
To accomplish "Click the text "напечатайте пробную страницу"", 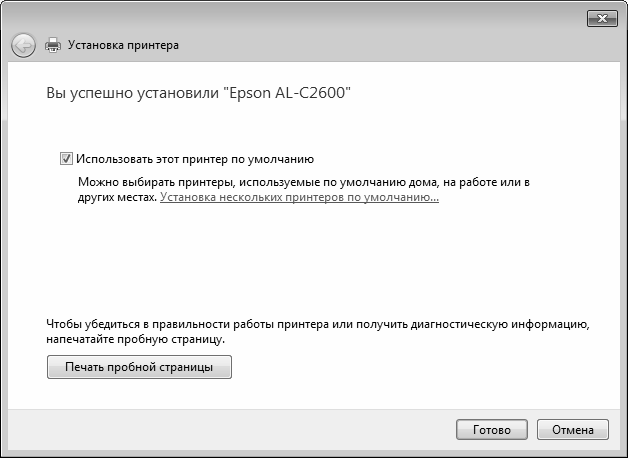I will (x=135, y=340).
